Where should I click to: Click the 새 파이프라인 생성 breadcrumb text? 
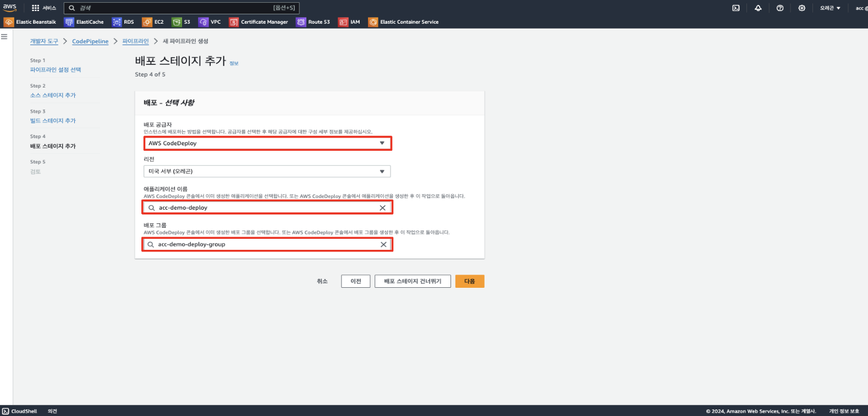185,41
